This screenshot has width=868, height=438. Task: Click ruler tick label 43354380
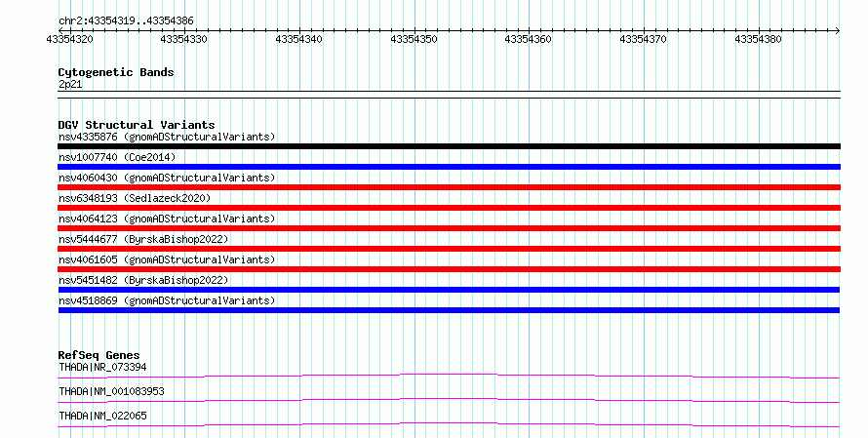[x=759, y=39]
